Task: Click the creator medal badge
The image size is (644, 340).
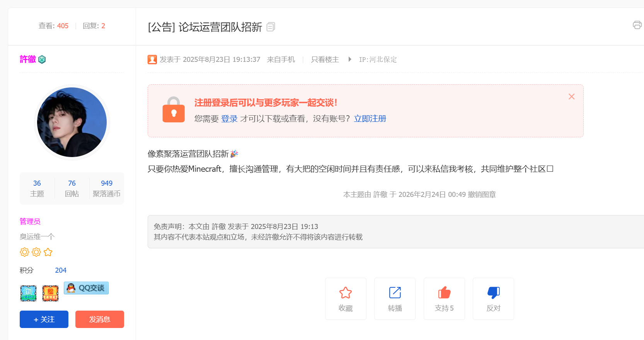Action: click(28, 293)
